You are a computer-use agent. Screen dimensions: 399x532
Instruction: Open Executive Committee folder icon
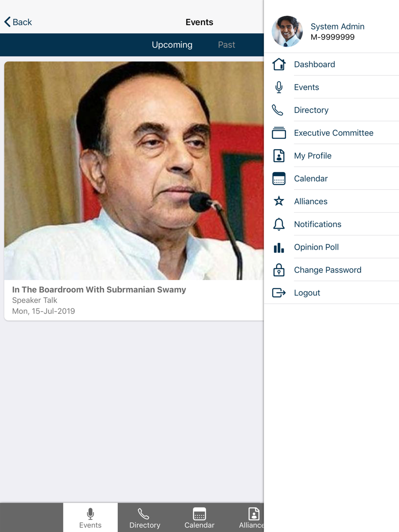[x=279, y=133]
